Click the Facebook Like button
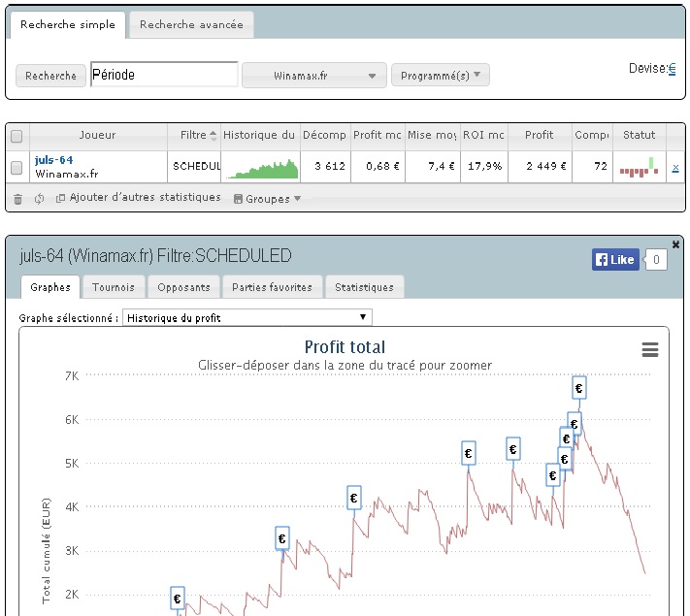The width and height of the screenshot is (690, 616). pyautogui.click(x=614, y=259)
